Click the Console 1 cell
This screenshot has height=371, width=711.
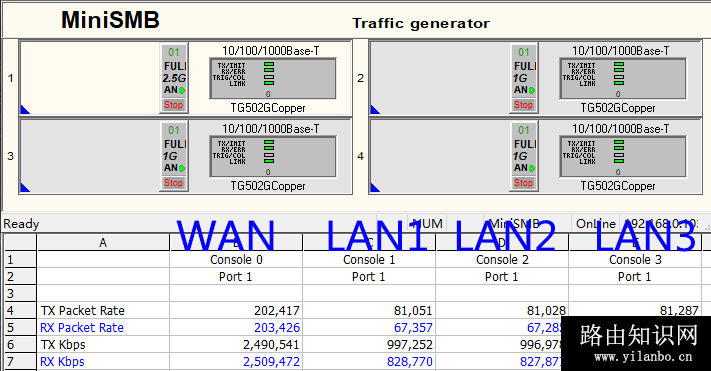(369, 260)
